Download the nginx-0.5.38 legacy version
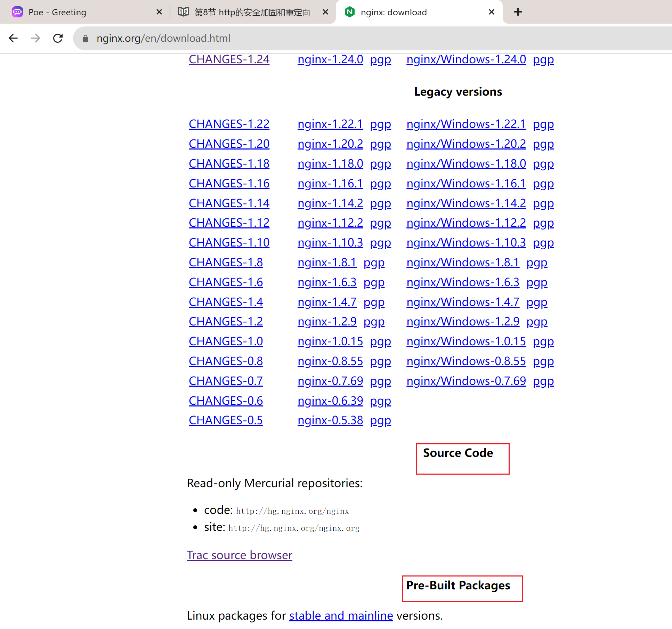 [330, 420]
